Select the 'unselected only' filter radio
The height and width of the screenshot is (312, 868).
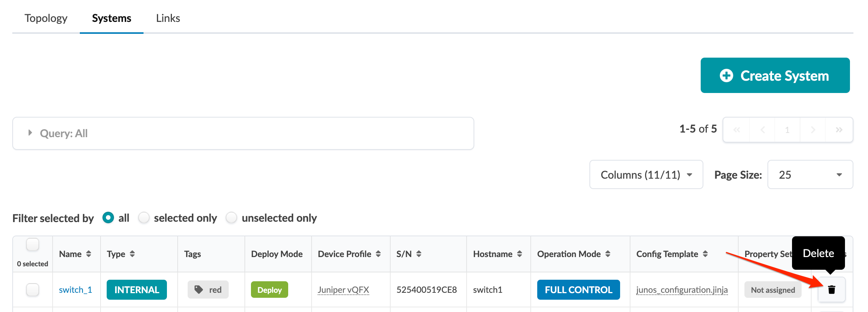(231, 218)
